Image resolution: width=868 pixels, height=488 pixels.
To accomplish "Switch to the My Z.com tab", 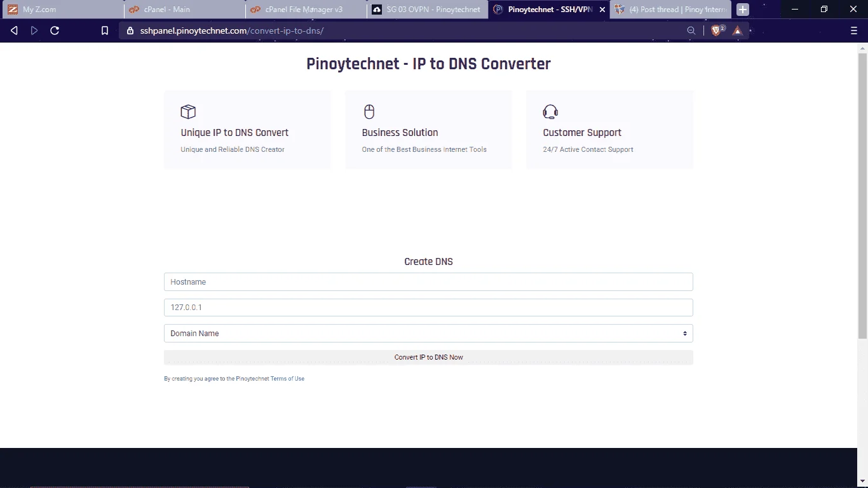I will tap(62, 10).
